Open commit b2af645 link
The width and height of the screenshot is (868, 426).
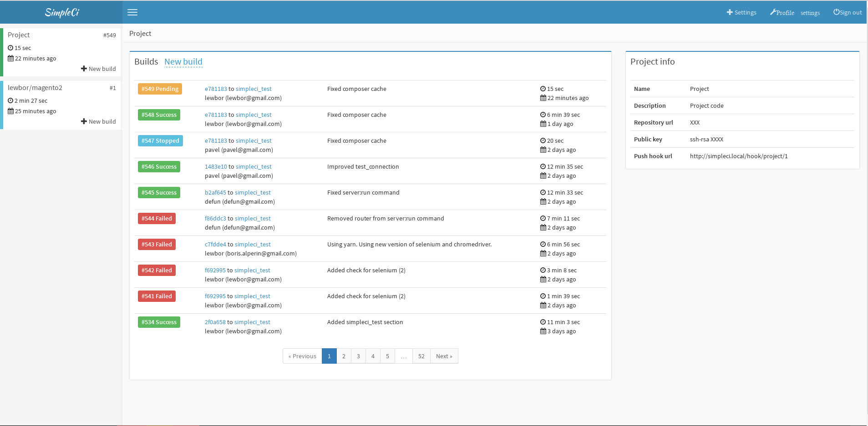[215, 192]
